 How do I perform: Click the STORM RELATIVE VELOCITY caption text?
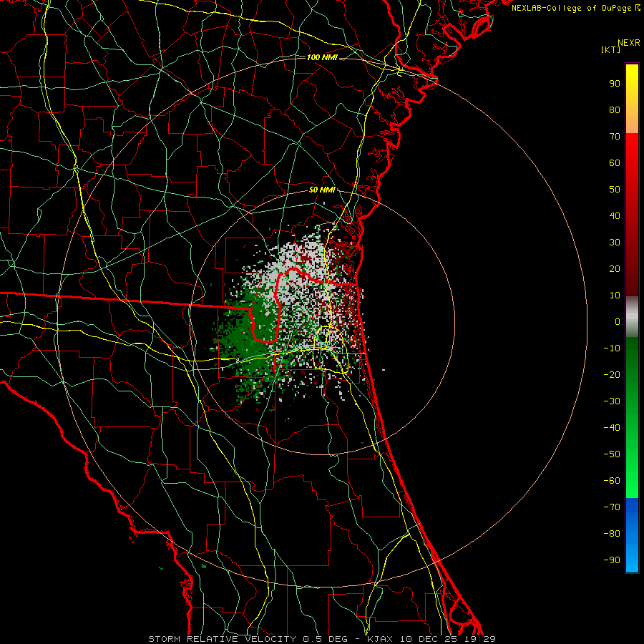pyautogui.click(x=222, y=639)
